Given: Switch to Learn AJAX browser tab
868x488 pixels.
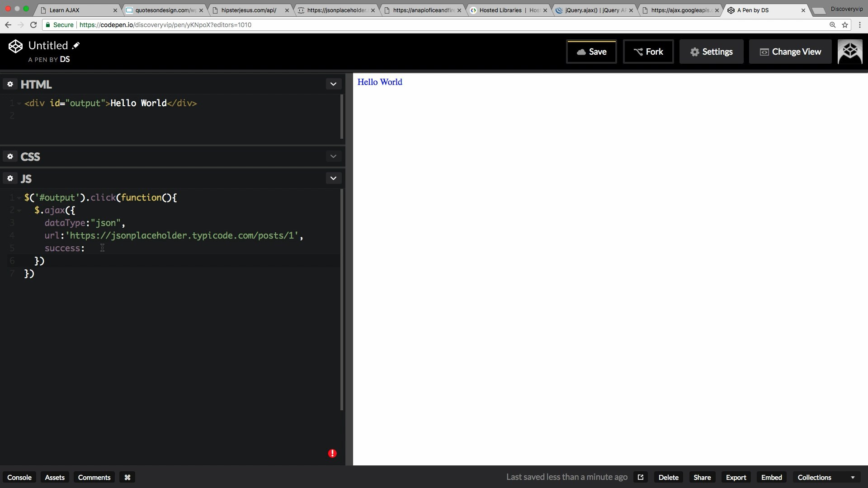Looking at the screenshot, I should (x=77, y=10).
